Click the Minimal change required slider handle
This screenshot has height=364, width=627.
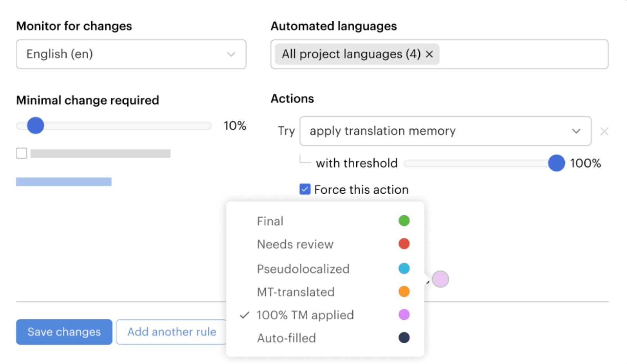(36, 126)
